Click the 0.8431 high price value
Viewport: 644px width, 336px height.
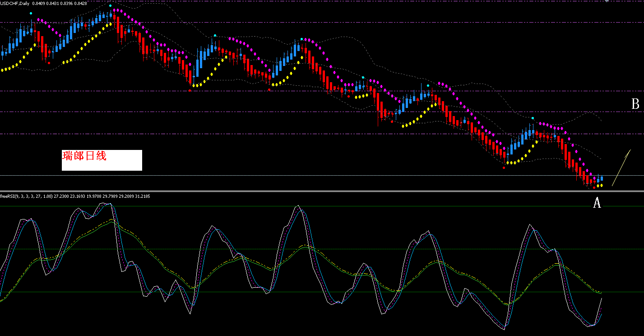click(52, 4)
